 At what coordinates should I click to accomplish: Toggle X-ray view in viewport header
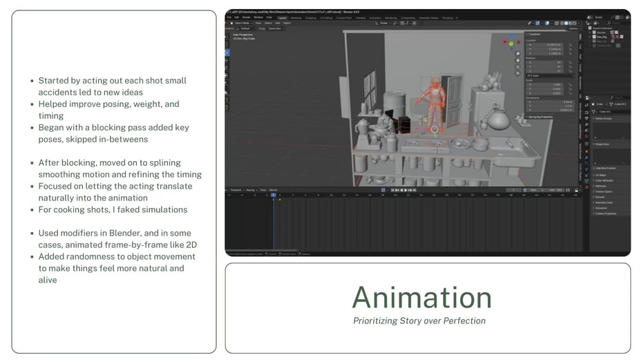click(556, 23)
